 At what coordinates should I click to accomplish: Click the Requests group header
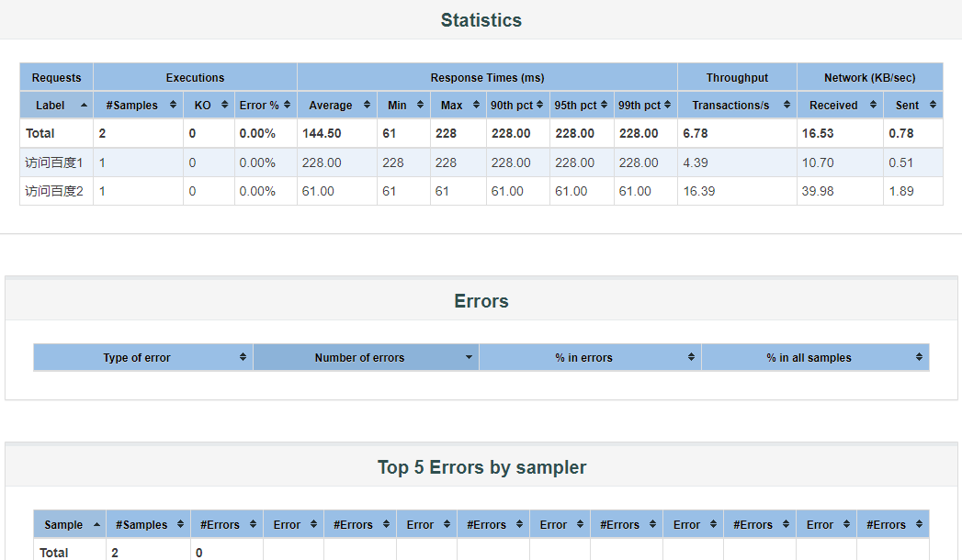56,78
